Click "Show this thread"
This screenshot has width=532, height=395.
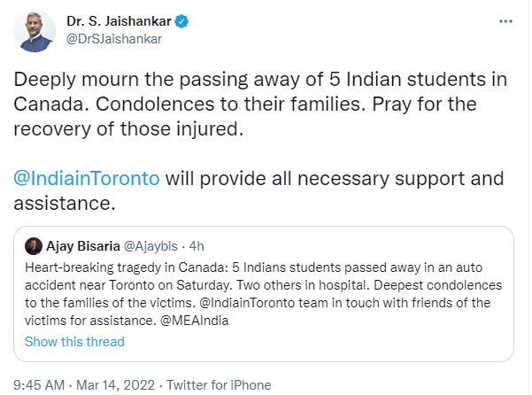pos(74,341)
